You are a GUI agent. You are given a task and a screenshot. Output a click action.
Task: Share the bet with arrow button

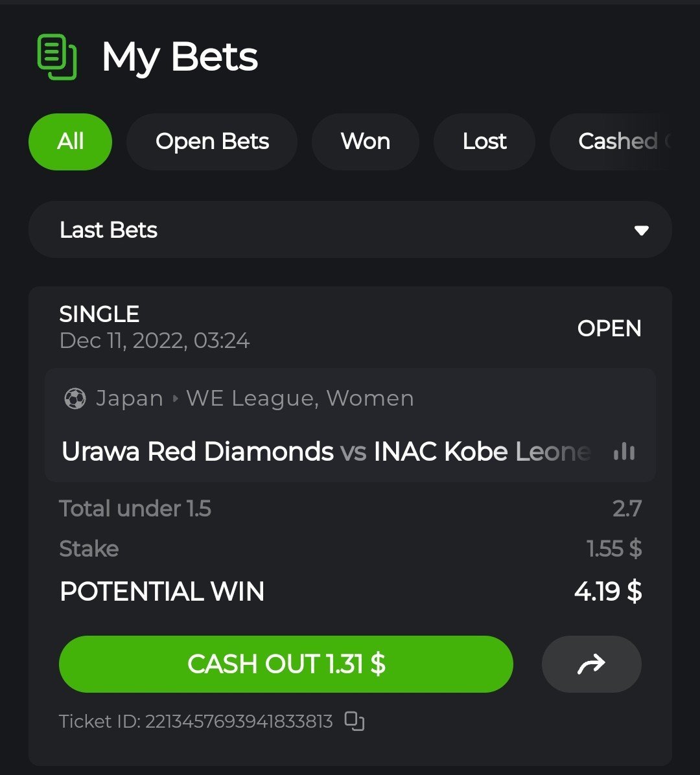(592, 664)
